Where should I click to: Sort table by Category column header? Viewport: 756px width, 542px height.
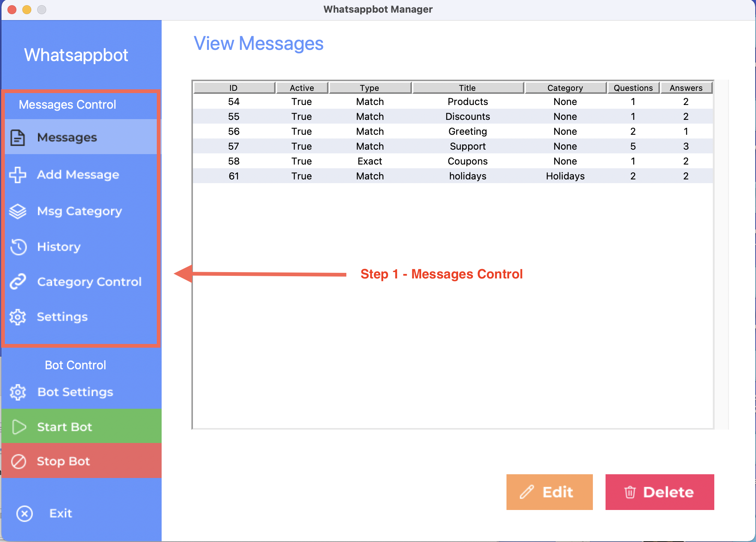click(565, 88)
